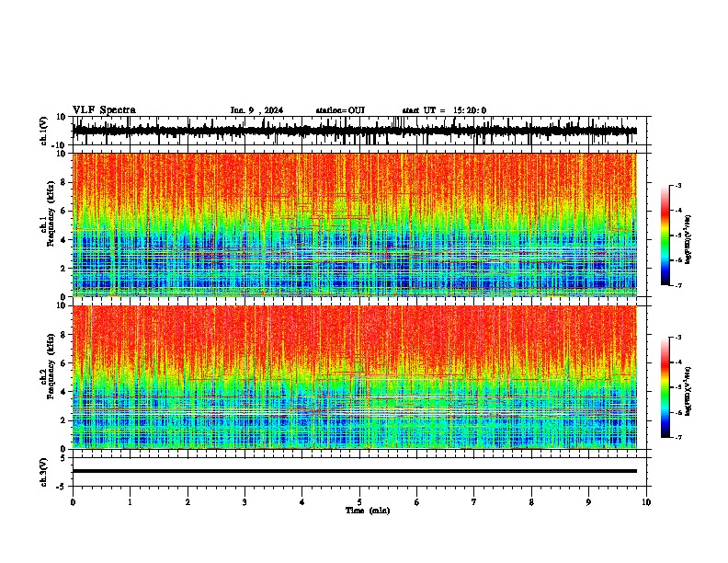Click the ch.2 spectrogram color bar
The width and height of the screenshot is (728, 563).
coord(665,387)
